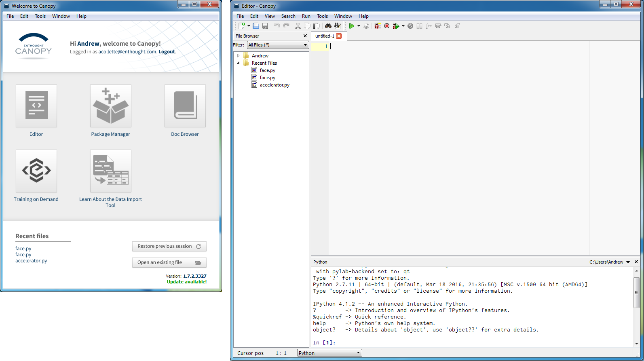The image size is (644, 361).
Task: Click the acollette@enthought.com link
Action: coord(127,52)
